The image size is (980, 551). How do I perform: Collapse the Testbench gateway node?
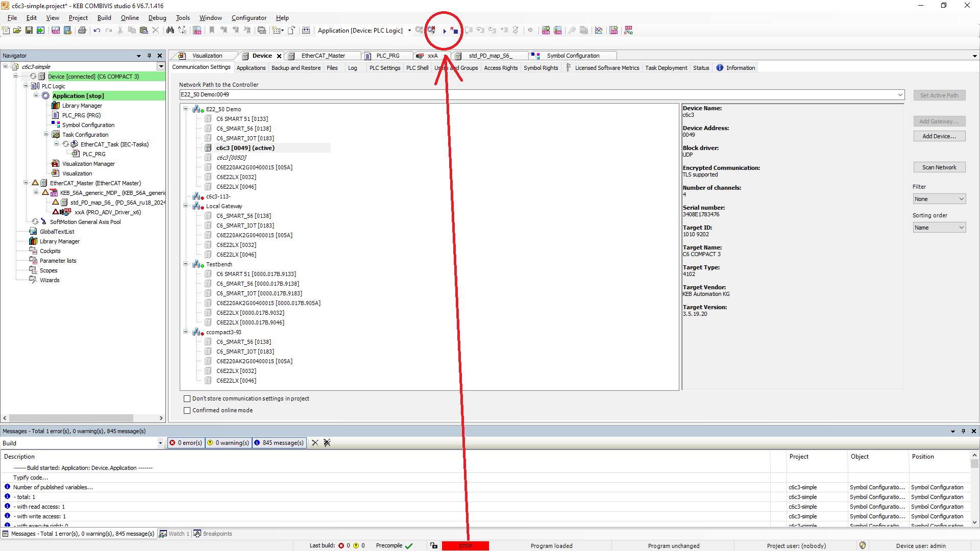pos(186,264)
